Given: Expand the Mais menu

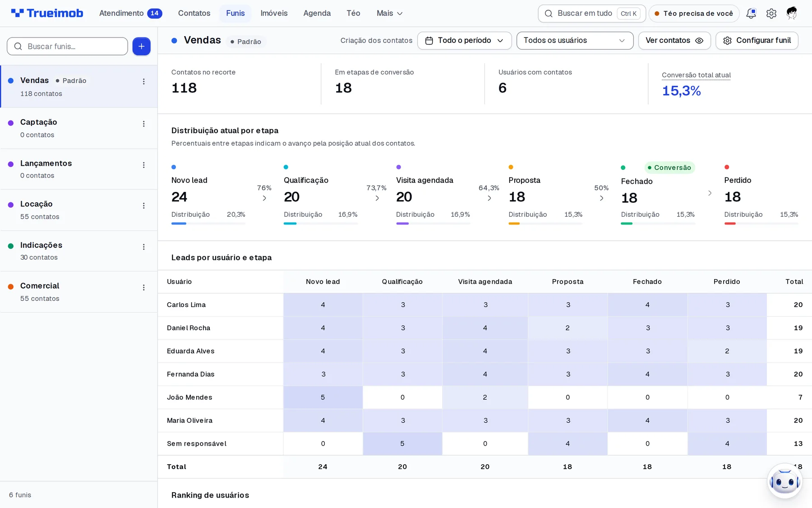Looking at the screenshot, I should 390,14.
